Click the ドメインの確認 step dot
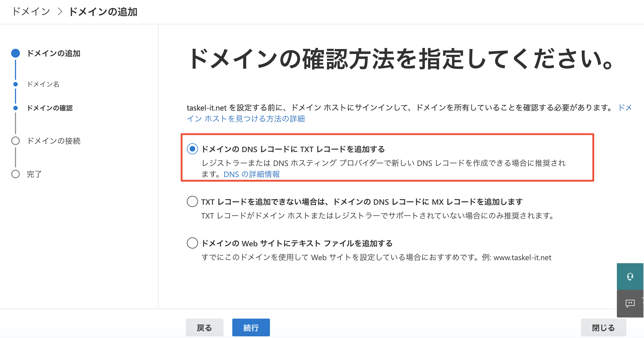The height and width of the screenshot is (338, 644). click(x=16, y=108)
